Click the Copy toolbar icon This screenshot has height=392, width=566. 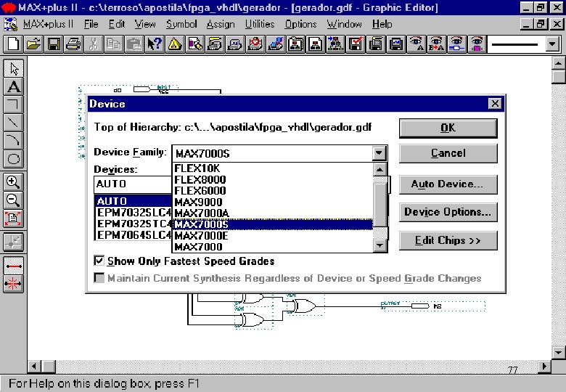click(114, 44)
